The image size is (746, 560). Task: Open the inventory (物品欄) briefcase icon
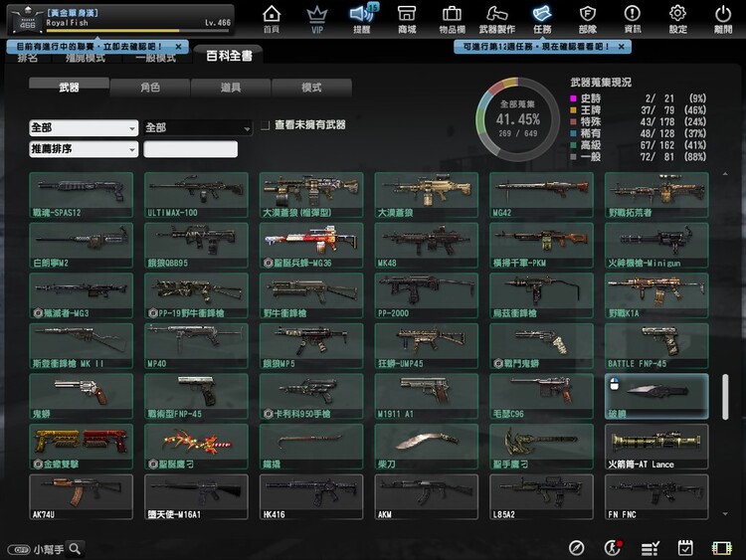click(x=452, y=19)
